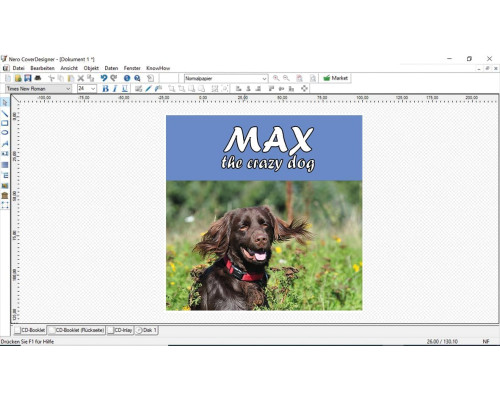Image resolution: width=500 pixels, height=400 pixels.
Task: Select the Line drawing tool
Action: 5,114
